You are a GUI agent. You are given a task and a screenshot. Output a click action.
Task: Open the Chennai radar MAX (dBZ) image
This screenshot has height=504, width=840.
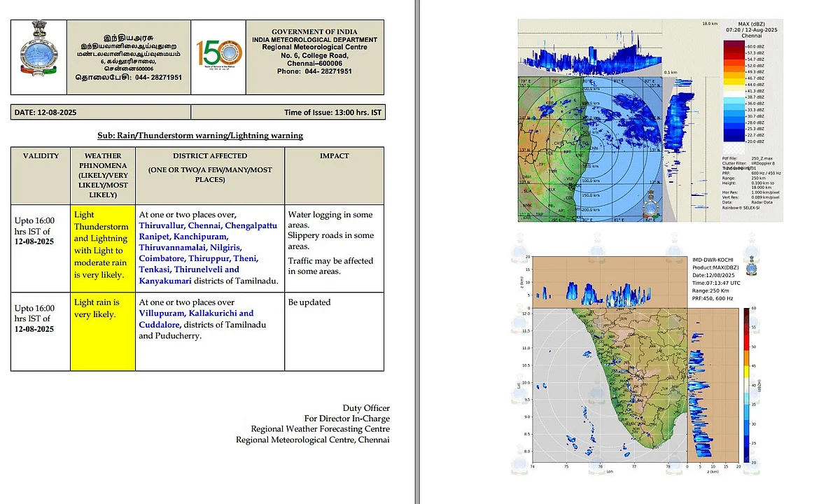[650, 120]
